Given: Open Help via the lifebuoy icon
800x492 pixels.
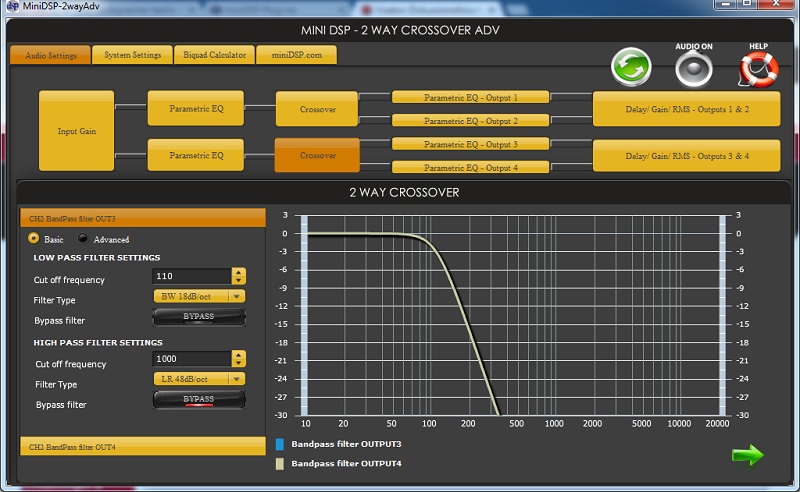Looking at the screenshot, I should (758, 69).
